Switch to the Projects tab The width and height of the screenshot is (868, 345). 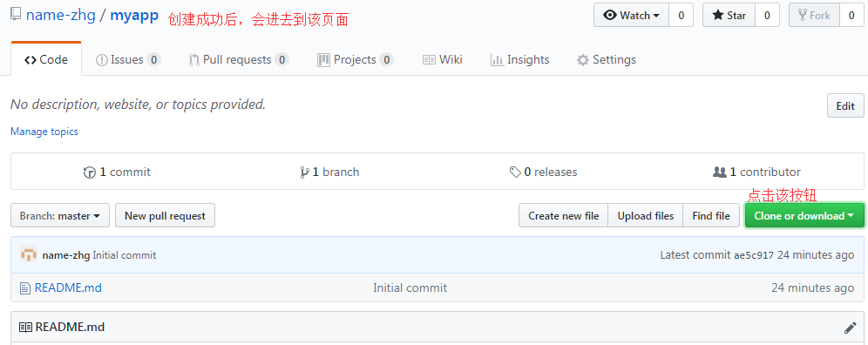point(356,59)
